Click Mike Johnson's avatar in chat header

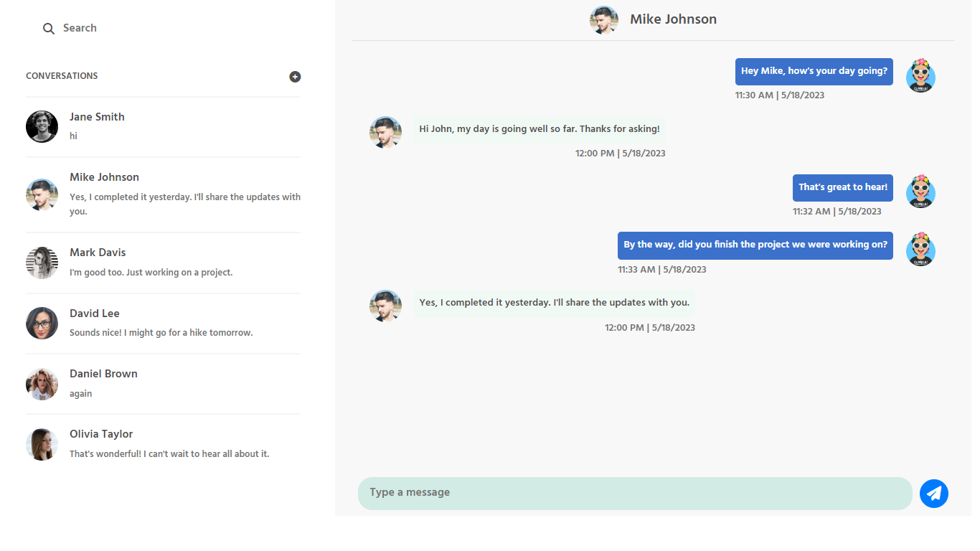[x=603, y=20]
